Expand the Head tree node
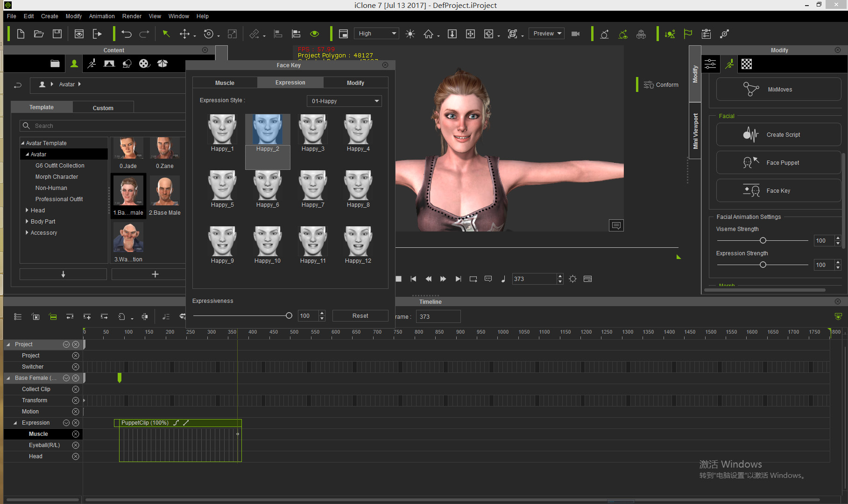 coord(27,210)
